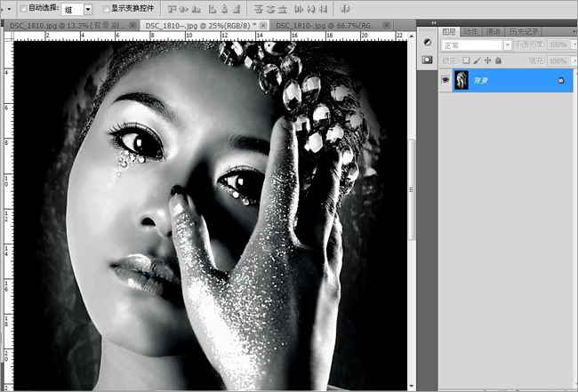Open the 填充 fill slider arrow
578x392 pixels.
click(574, 60)
